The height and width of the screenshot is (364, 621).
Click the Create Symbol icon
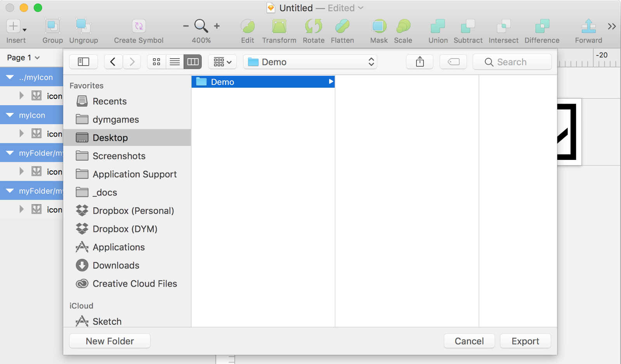139,26
